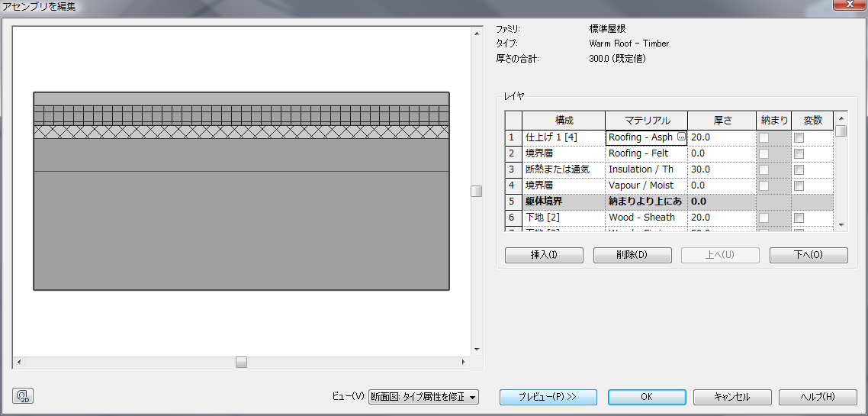Enable 変数 checkbox for row 6 Wood - Sheath

click(x=799, y=218)
